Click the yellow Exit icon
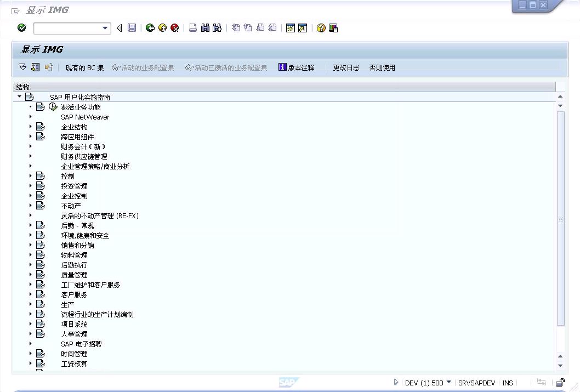The height and width of the screenshot is (392, 580). pyautogui.click(x=162, y=28)
